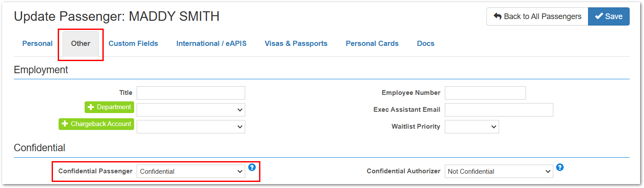Screen dimensions: 644x188
Task: Focus the Exec Assistant Email field
Action: pyautogui.click(x=499, y=110)
